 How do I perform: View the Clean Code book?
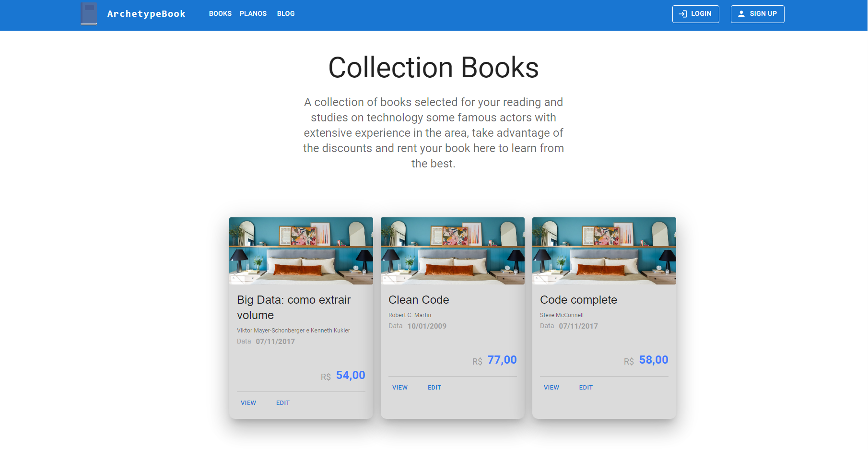400,388
